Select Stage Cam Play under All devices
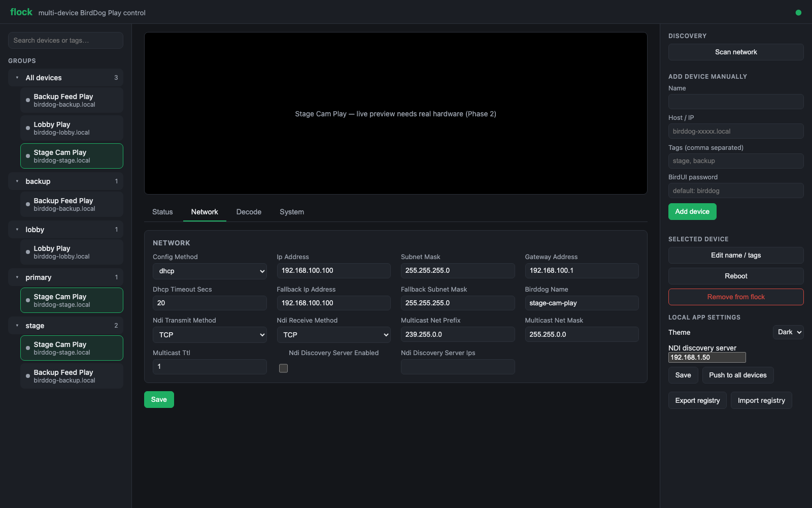Image resolution: width=812 pixels, height=508 pixels. (x=72, y=156)
